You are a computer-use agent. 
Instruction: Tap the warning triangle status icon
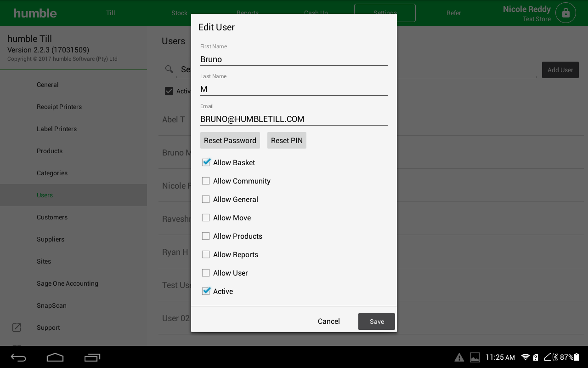point(459,357)
